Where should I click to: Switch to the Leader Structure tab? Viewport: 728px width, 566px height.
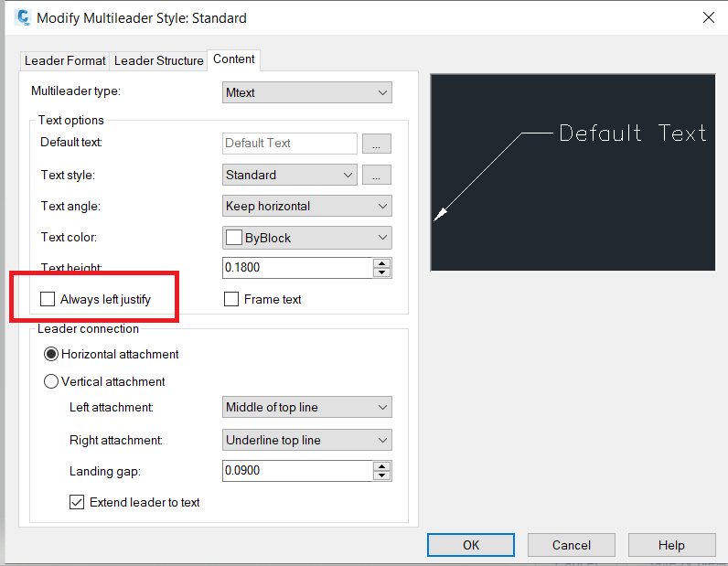pos(158,61)
